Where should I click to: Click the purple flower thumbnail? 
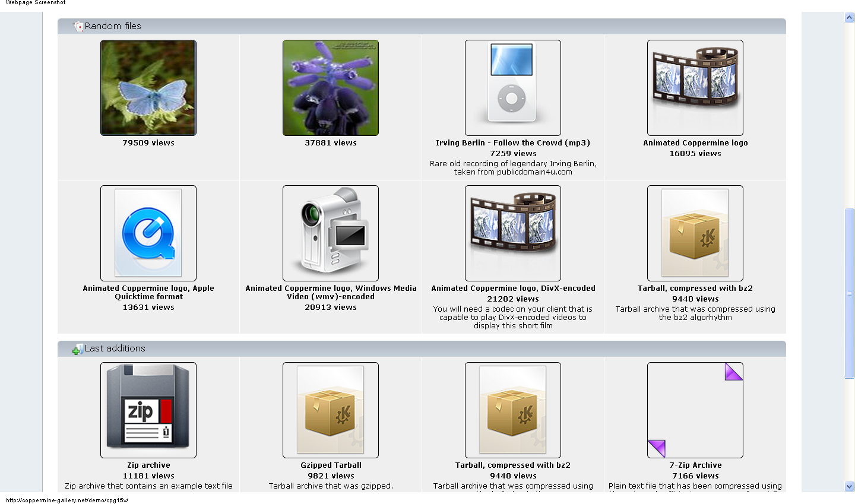330,87
